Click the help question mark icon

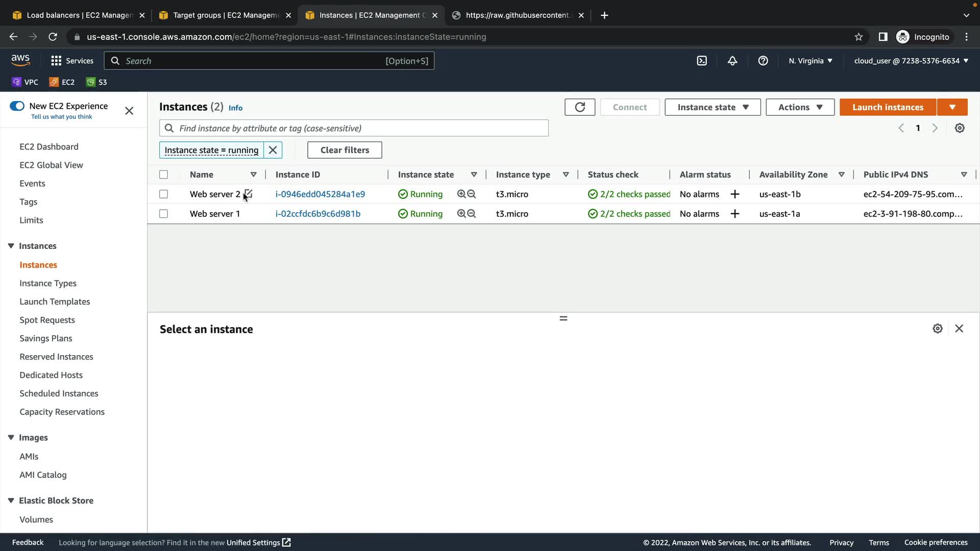click(763, 61)
